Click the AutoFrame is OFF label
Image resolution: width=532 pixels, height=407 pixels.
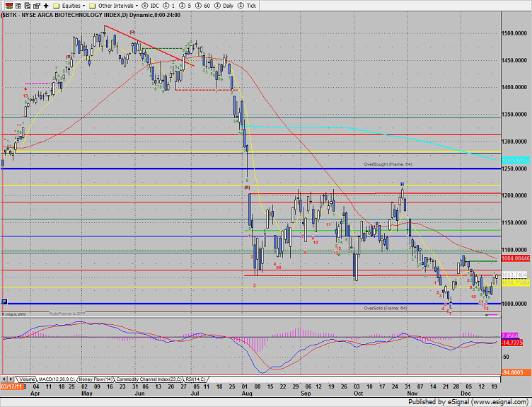tap(66, 314)
